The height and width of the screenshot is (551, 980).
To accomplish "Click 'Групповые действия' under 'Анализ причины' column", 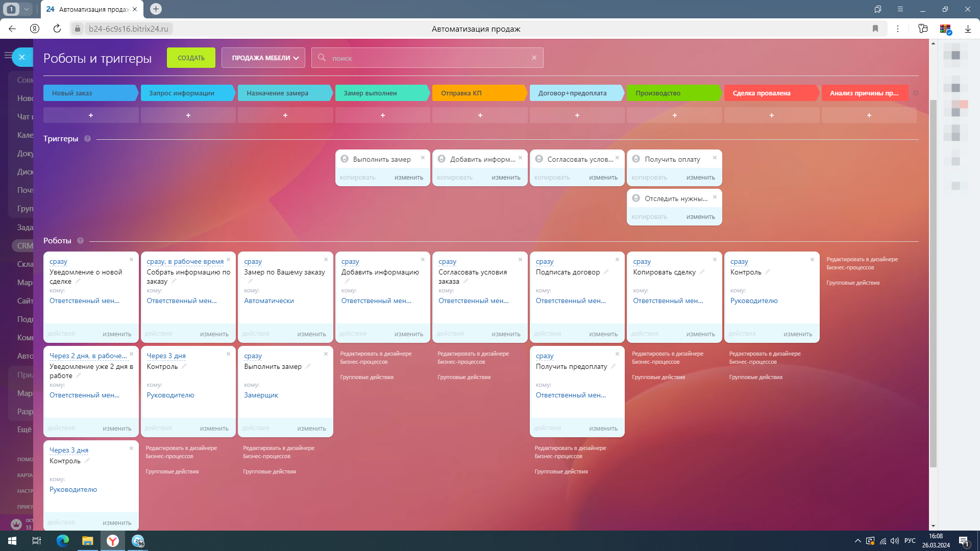I will tap(853, 283).
